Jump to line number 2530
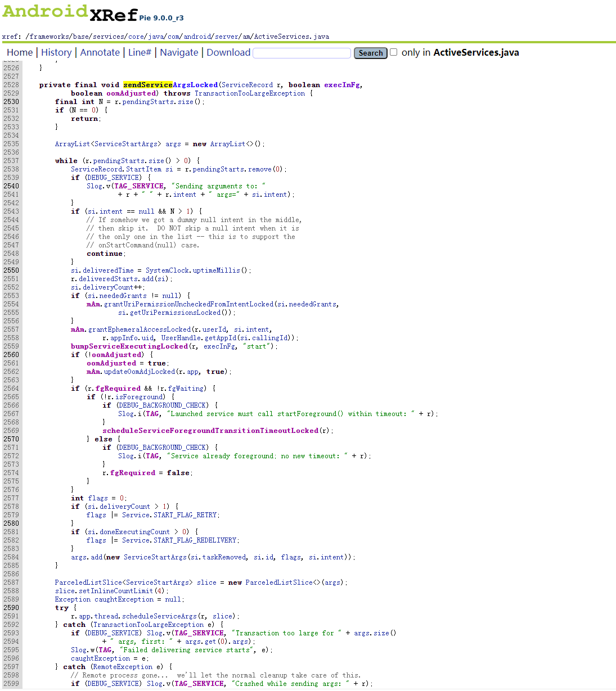 coord(11,102)
